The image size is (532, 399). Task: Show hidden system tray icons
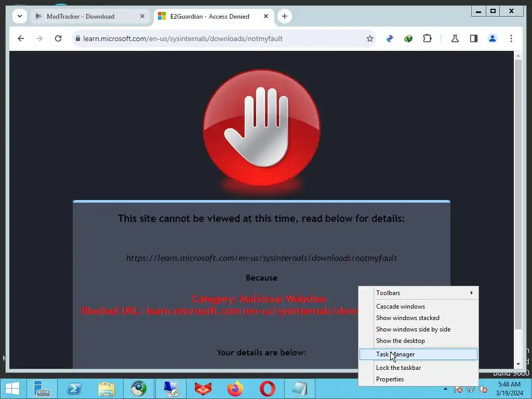[x=445, y=389]
